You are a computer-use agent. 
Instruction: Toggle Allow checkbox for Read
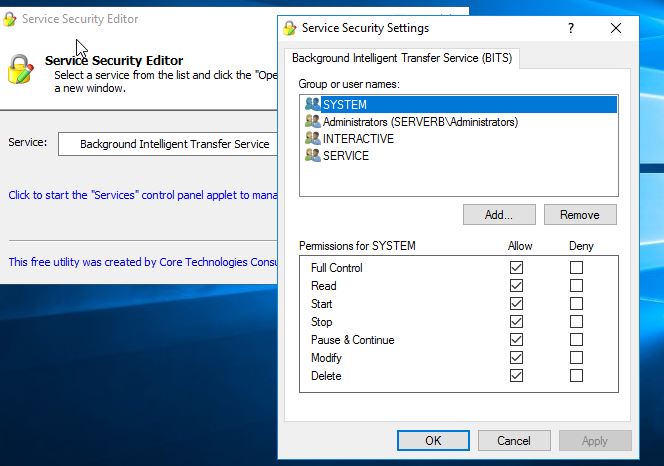pyautogui.click(x=516, y=286)
